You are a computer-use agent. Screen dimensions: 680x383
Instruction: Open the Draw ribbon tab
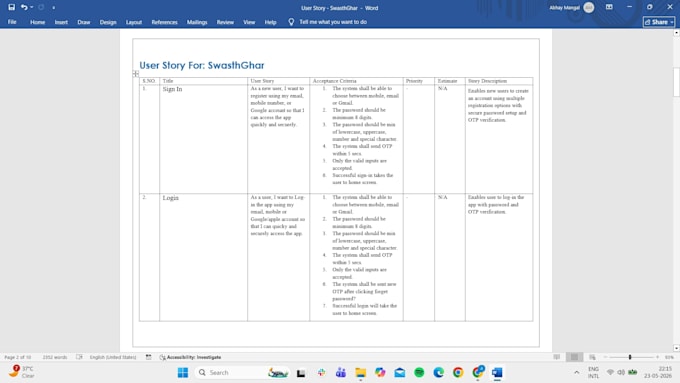pyautogui.click(x=84, y=22)
